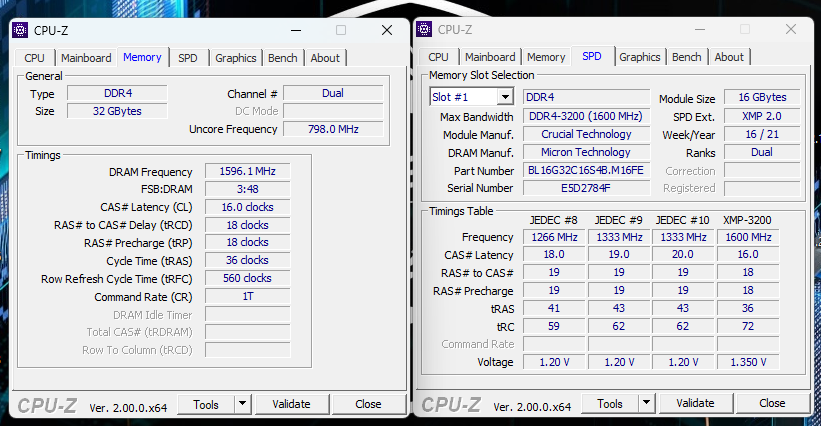
Task: Click Tools button in right CPU-Z window
Action: [610, 403]
